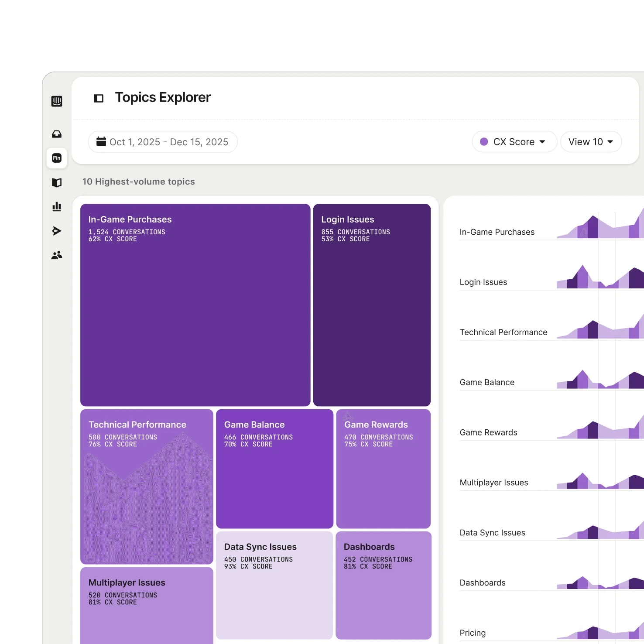The image size is (644, 644).
Task: Select the Technical Performance treemap tile
Action: [147, 486]
